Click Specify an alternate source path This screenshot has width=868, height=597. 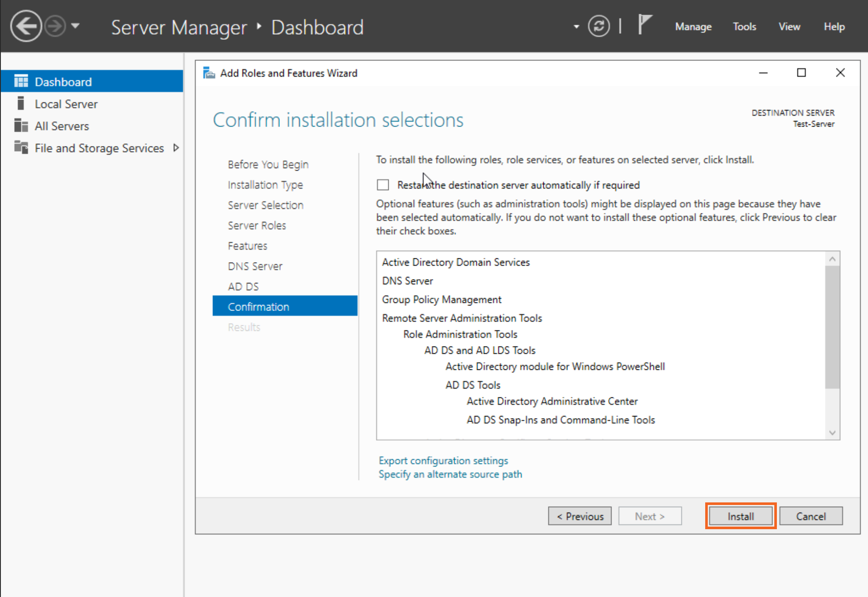click(450, 474)
